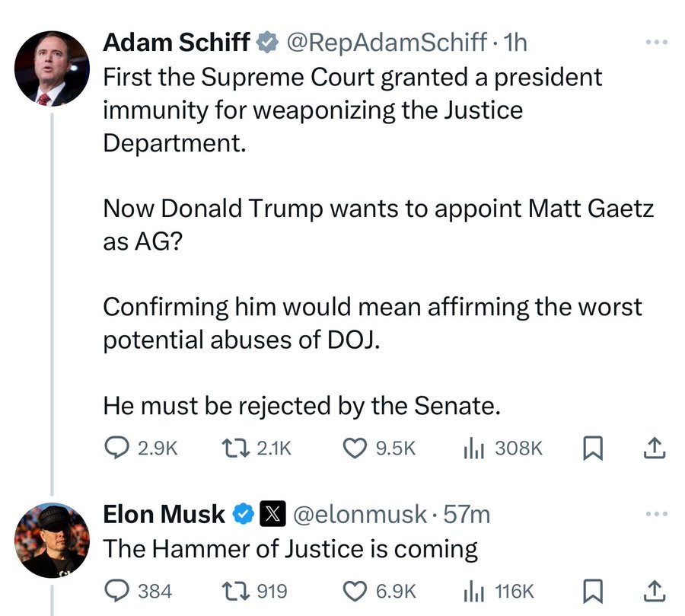
Task: Like Elon Musk's reply
Action: pyautogui.click(x=354, y=591)
